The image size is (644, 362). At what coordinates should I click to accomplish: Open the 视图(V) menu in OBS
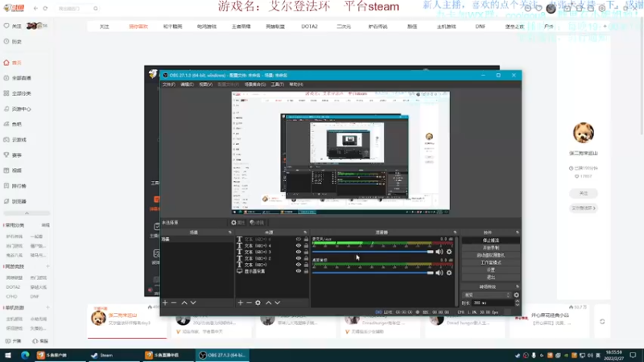point(206,84)
